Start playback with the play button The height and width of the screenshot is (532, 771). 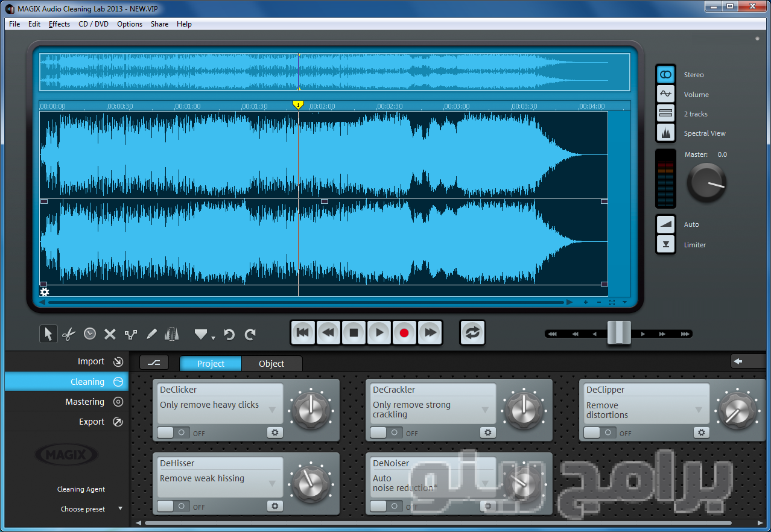click(x=379, y=332)
